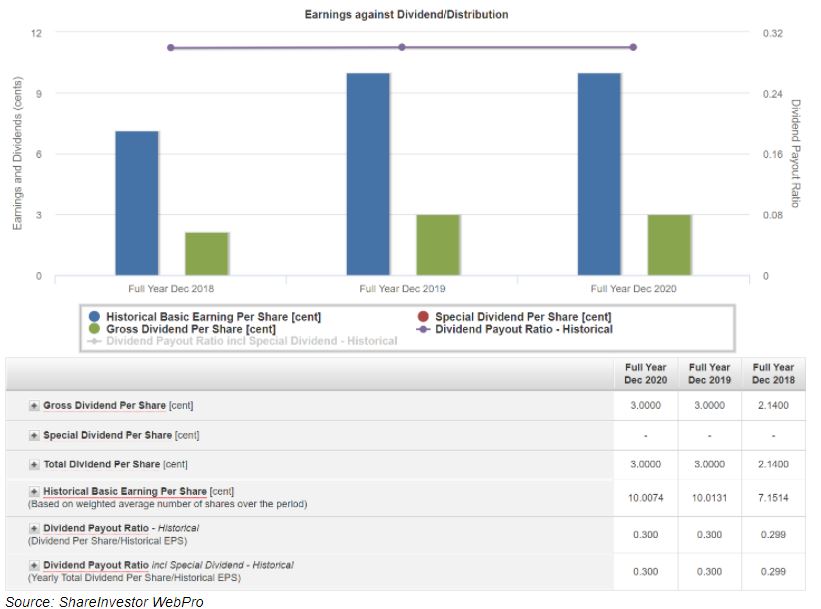821x609 pixels.
Task: Click the plus icon beside Total Dividend Per Share row
Action: tap(34, 465)
